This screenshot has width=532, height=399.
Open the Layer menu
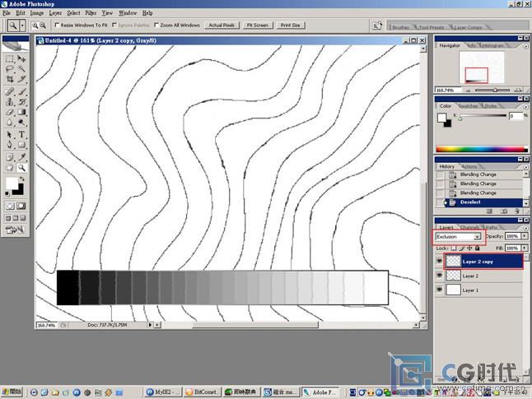coord(55,13)
